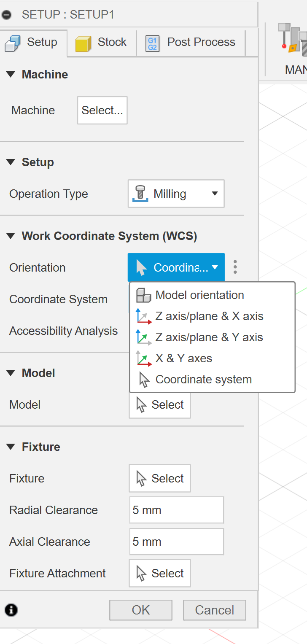Collapse the Fixture section
Image resolution: width=307 pixels, height=644 pixels.
click(x=10, y=447)
